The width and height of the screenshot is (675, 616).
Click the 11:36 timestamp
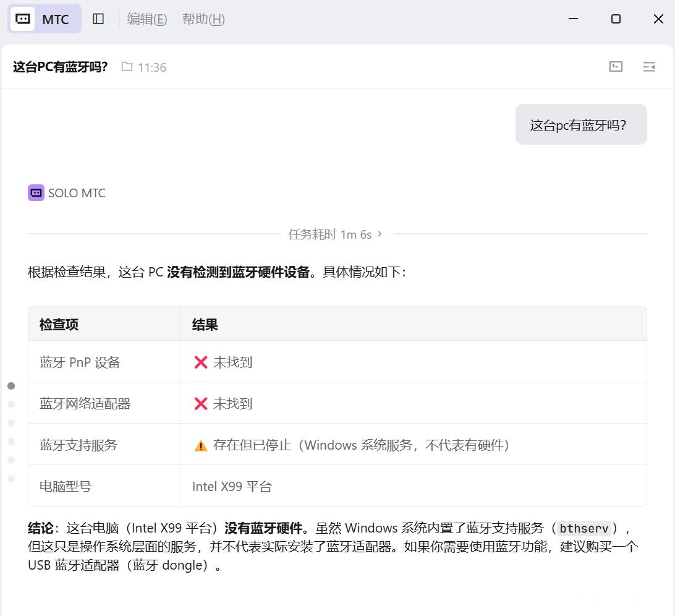(152, 67)
